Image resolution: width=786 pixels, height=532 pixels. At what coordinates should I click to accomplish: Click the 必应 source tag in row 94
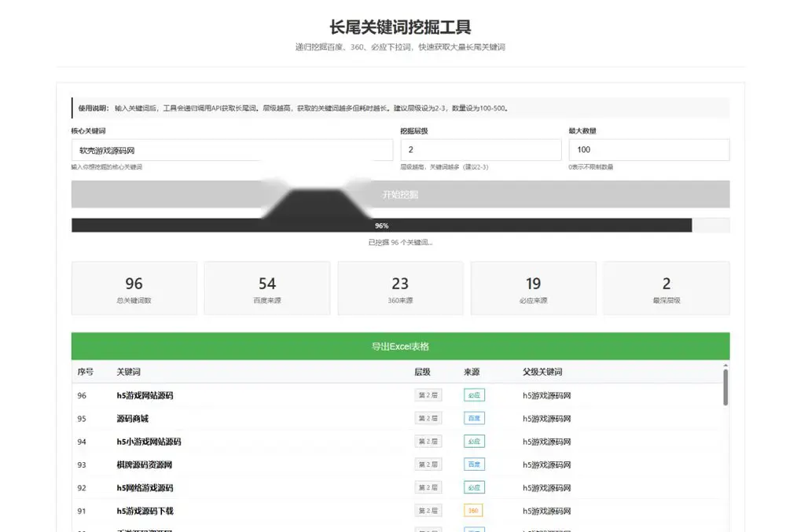(474, 442)
